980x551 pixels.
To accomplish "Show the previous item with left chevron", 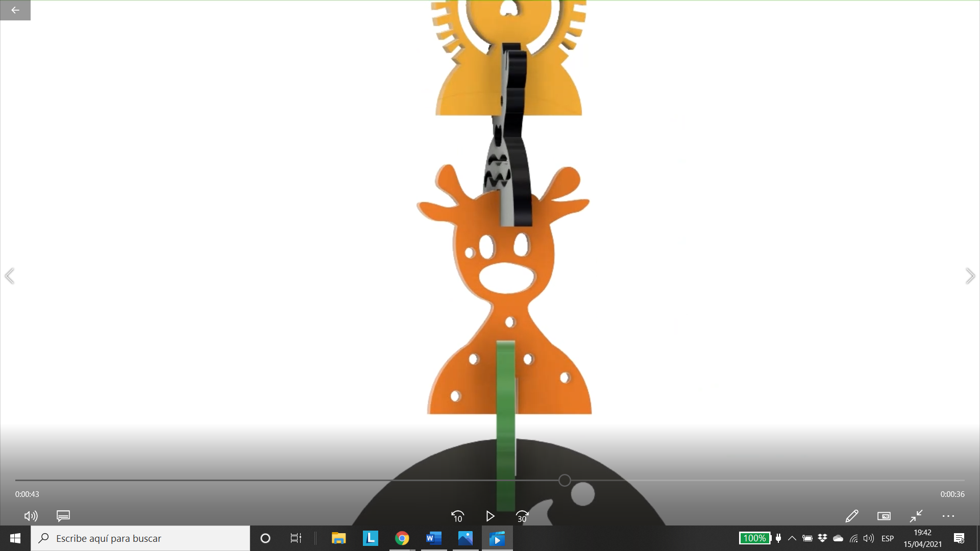I will coord(10,276).
